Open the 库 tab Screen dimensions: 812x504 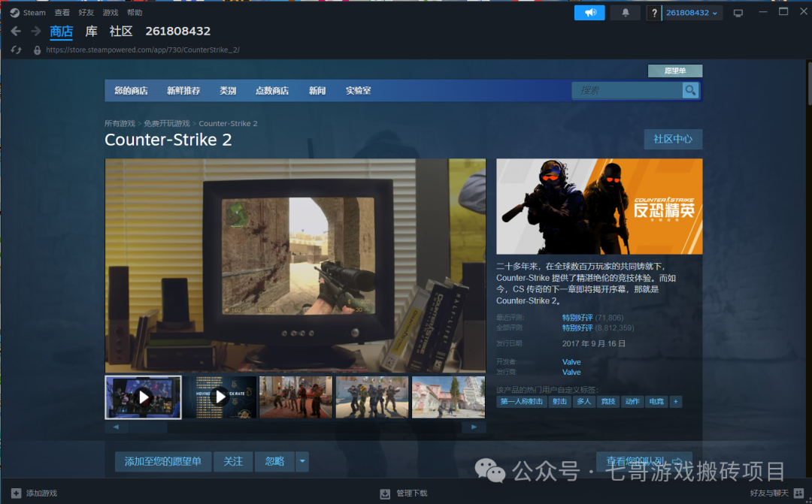click(91, 32)
